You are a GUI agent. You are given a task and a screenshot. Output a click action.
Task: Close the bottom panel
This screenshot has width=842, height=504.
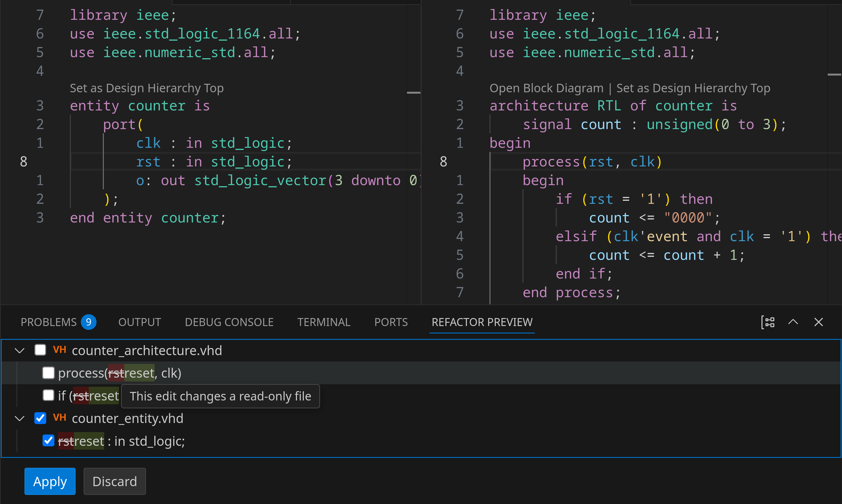(819, 322)
